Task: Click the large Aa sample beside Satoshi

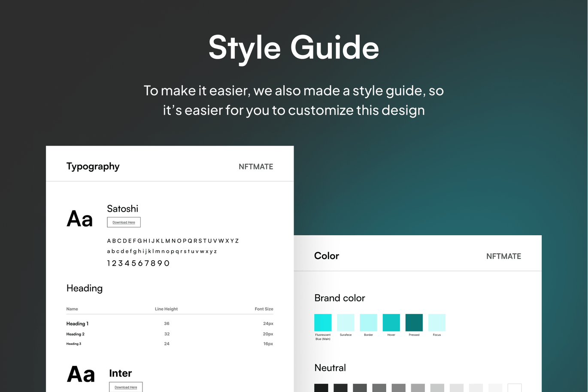Action: coord(80,219)
